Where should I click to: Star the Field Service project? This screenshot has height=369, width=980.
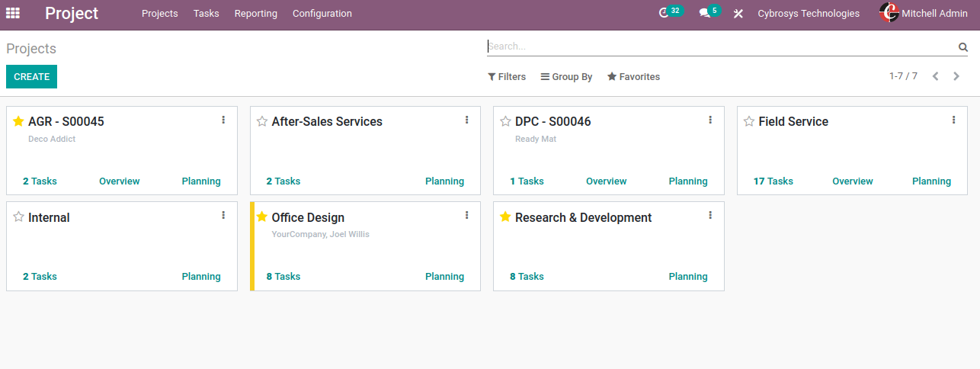pyautogui.click(x=749, y=121)
